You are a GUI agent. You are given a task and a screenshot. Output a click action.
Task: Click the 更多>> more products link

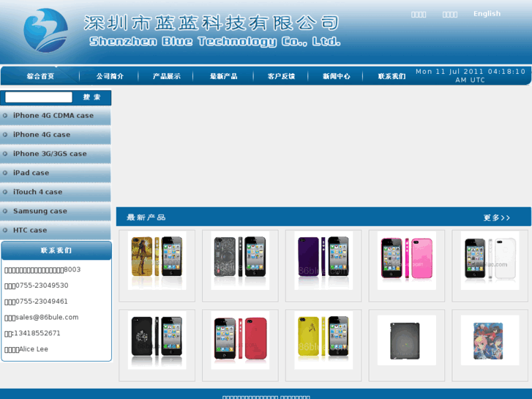coord(497,217)
